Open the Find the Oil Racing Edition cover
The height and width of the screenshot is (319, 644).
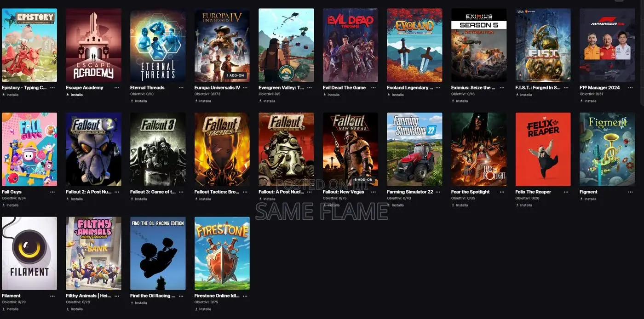[158, 253]
